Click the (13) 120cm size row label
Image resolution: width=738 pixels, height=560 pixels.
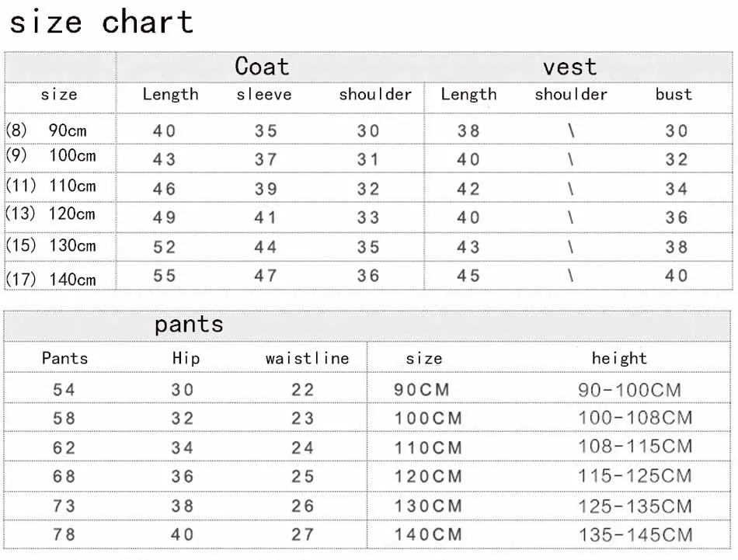point(50,214)
